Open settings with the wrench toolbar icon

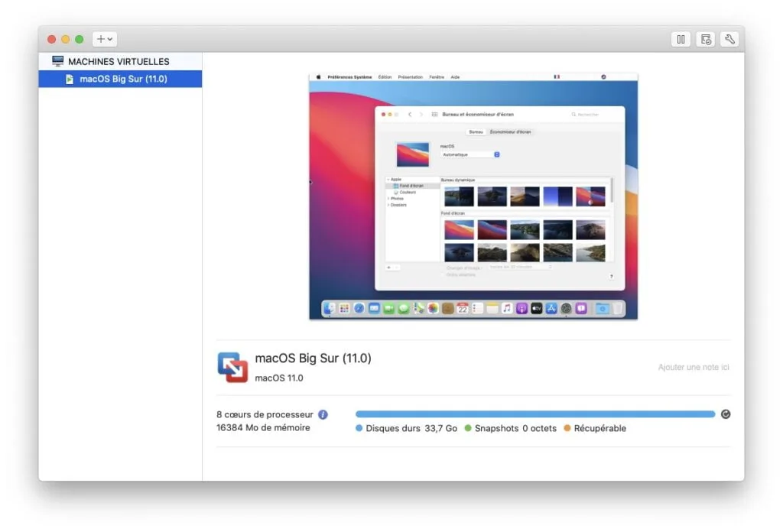[x=729, y=39]
